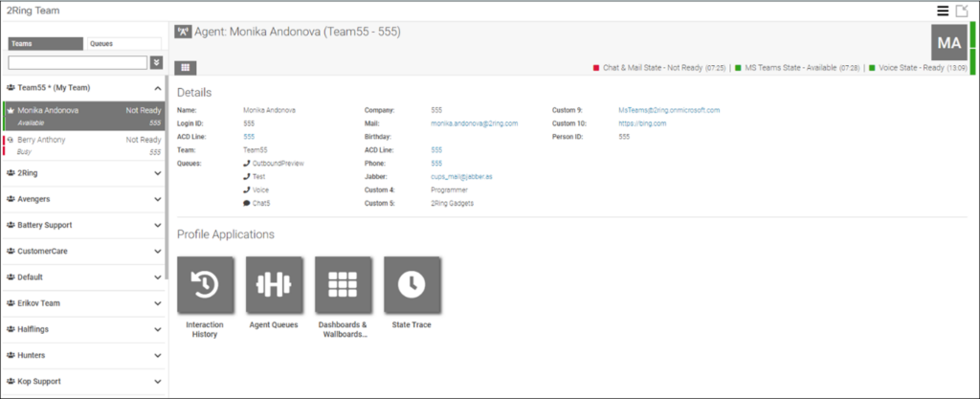The height and width of the screenshot is (399, 980).
Task: Open the https://bing.com link
Action: click(642, 123)
